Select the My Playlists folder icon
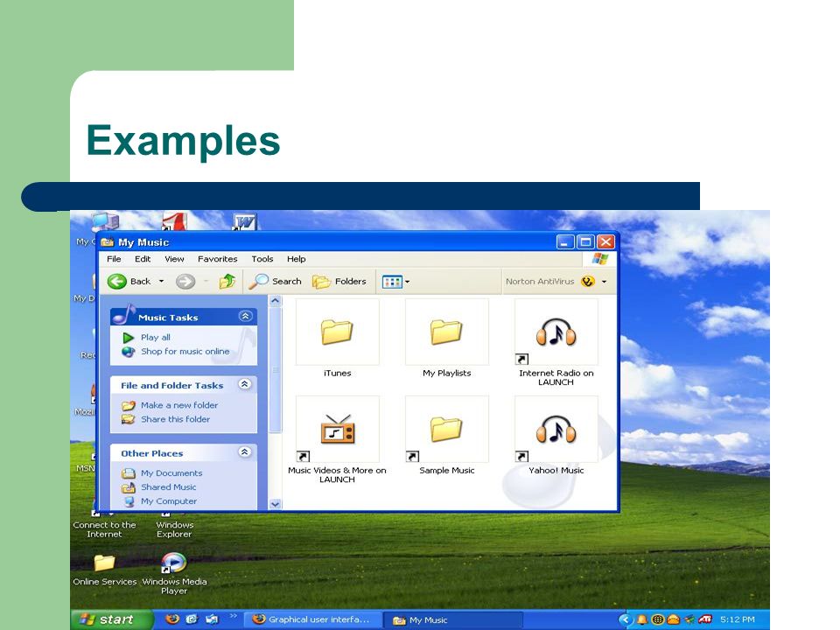The image size is (840, 630). 446,332
